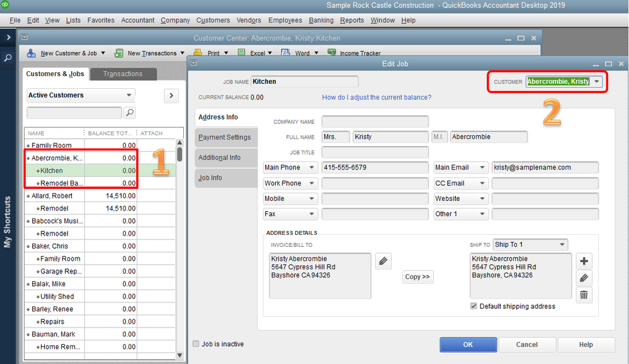Click the OK button
Image resolution: width=629 pixels, height=364 pixels.
point(468,344)
